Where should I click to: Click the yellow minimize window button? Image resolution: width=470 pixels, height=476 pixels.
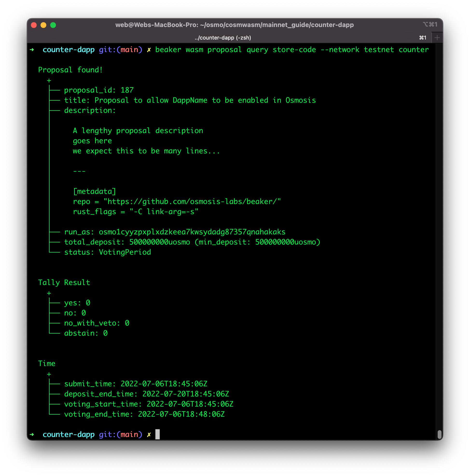coord(43,25)
